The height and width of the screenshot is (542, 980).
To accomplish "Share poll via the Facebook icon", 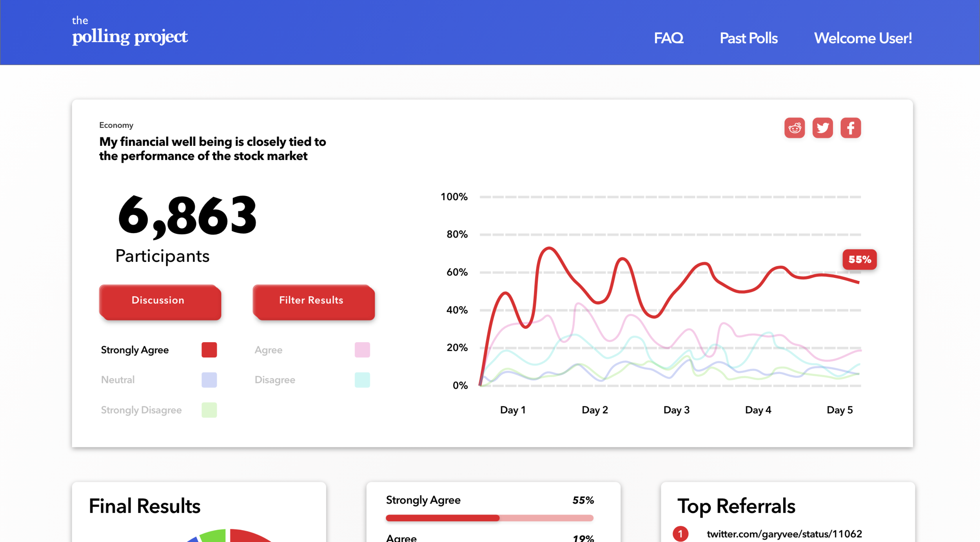I will point(850,128).
